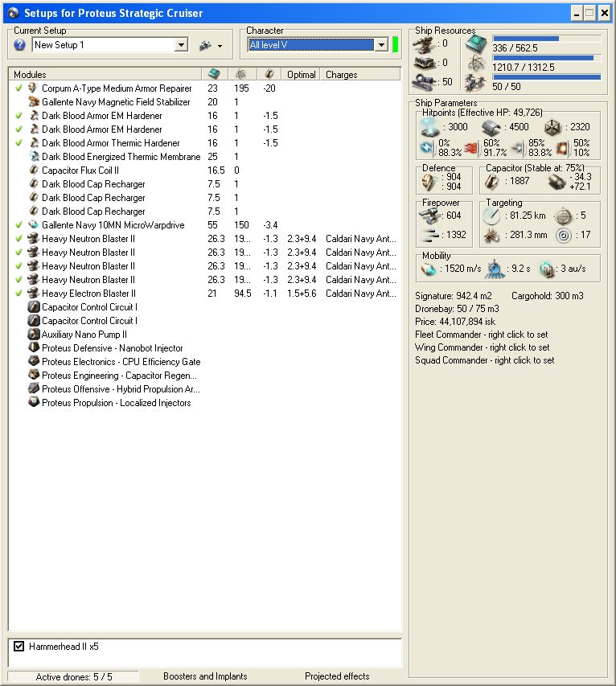616x686 pixels.
Task: Uncheck the Hammerhead II x5 drones checkbox
Action: pos(18,646)
